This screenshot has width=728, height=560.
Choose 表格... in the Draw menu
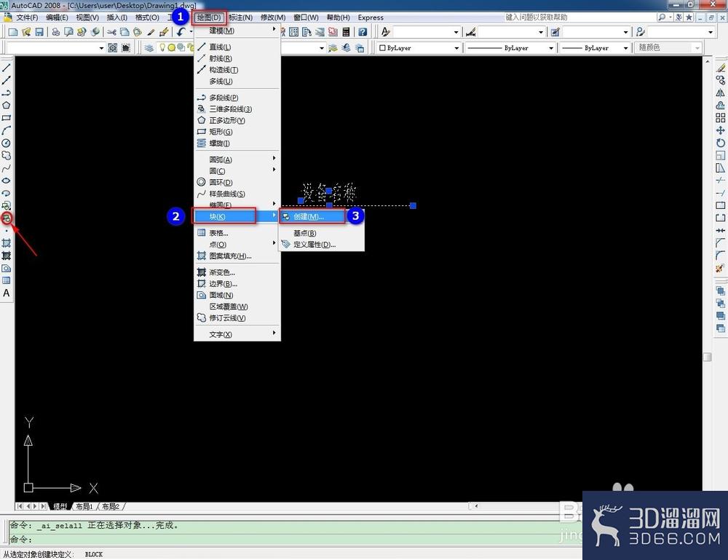click(237, 233)
